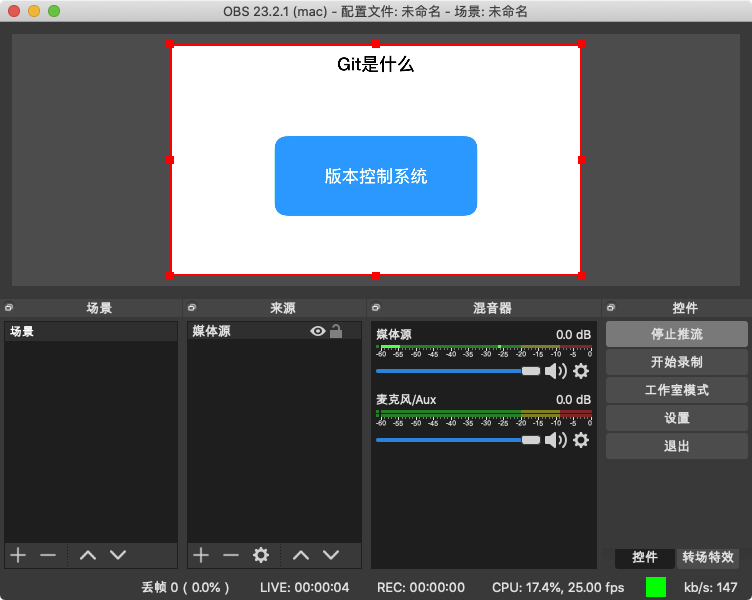Click the 停止推流 button
The image size is (752, 600).
tap(677, 334)
